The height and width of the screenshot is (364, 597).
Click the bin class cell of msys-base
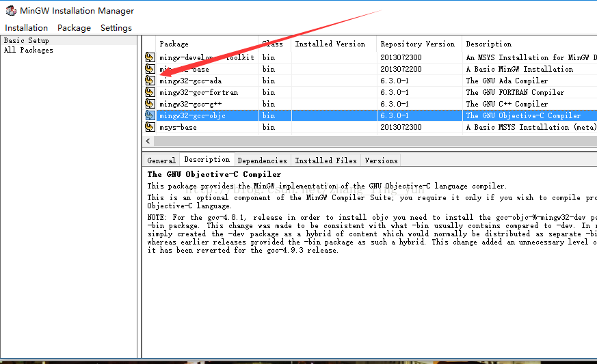point(269,127)
